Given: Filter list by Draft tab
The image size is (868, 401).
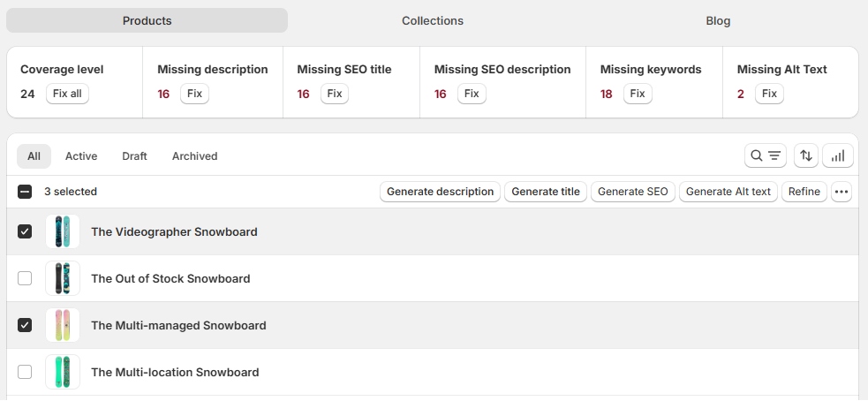Looking at the screenshot, I should pos(134,156).
